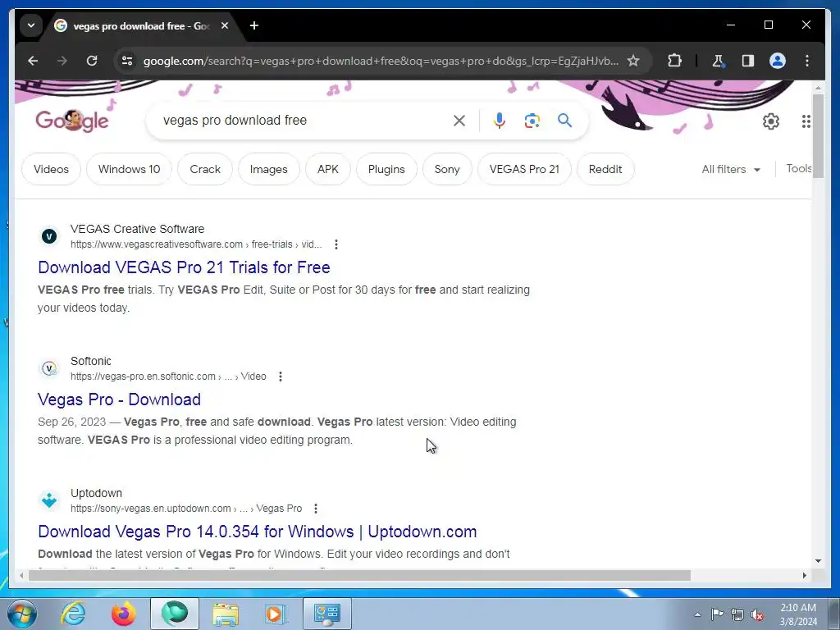This screenshot has height=630, width=840.
Task: Open a new tab
Action: pos(254,25)
